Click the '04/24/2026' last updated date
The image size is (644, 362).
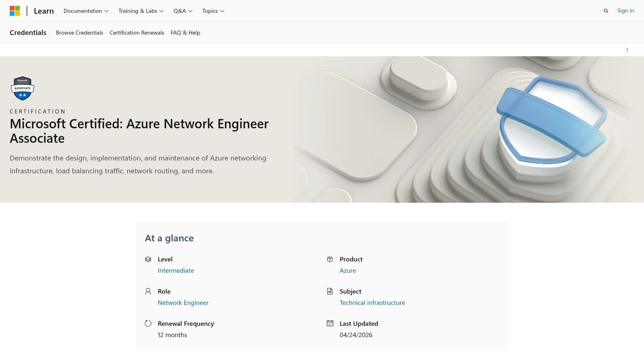coord(356,335)
